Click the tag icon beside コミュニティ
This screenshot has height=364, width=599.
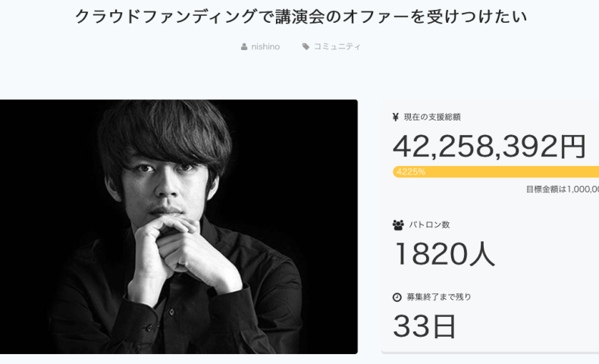pos(306,47)
